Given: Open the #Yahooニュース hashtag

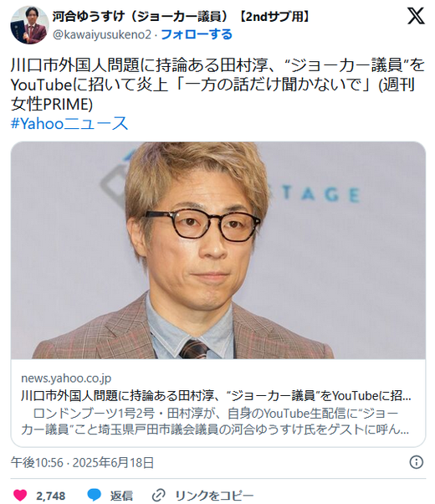Looking at the screenshot, I should click(69, 123).
